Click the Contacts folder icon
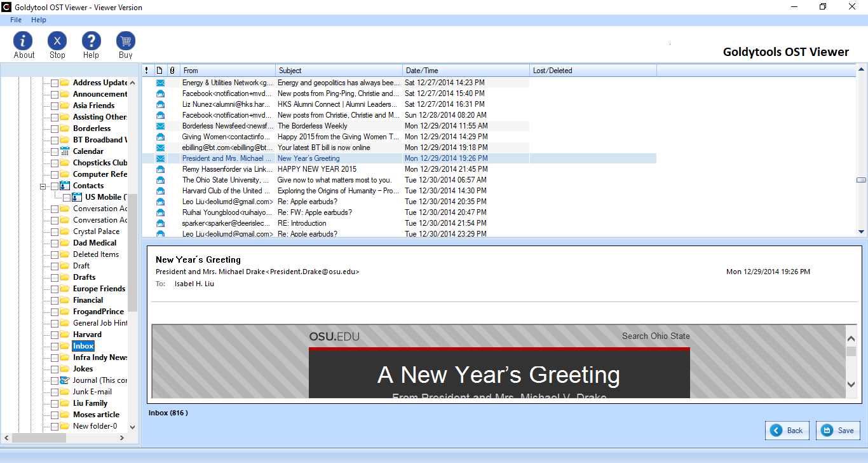The height and width of the screenshot is (463, 868). click(x=65, y=186)
